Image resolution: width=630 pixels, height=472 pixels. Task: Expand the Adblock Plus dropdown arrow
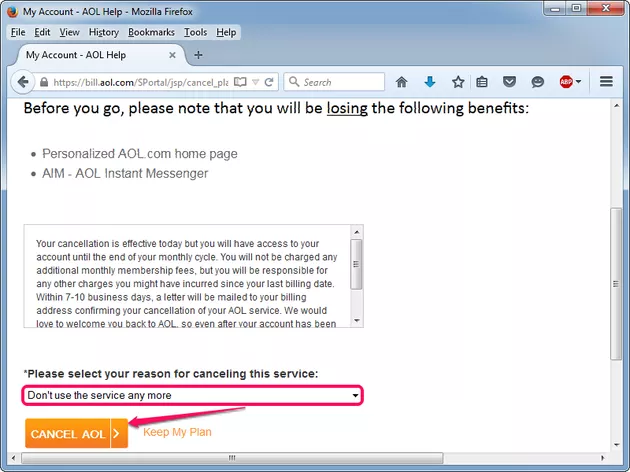[578, 82]
